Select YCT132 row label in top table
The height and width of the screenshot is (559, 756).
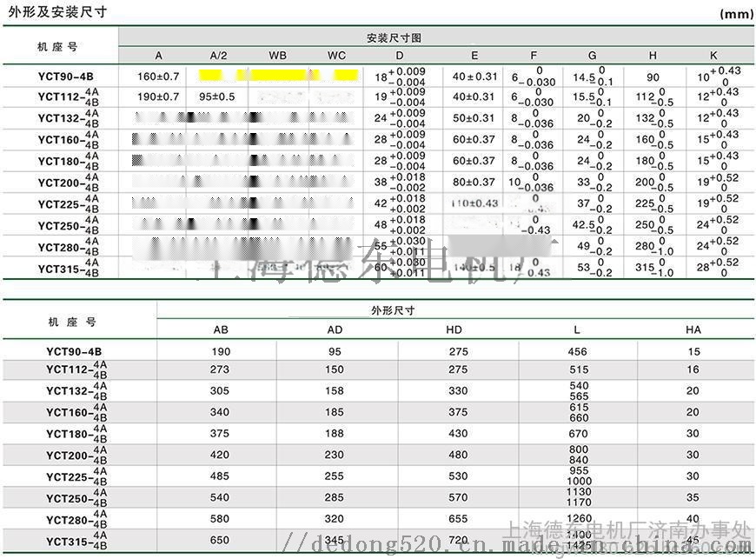tap(69, 118)
